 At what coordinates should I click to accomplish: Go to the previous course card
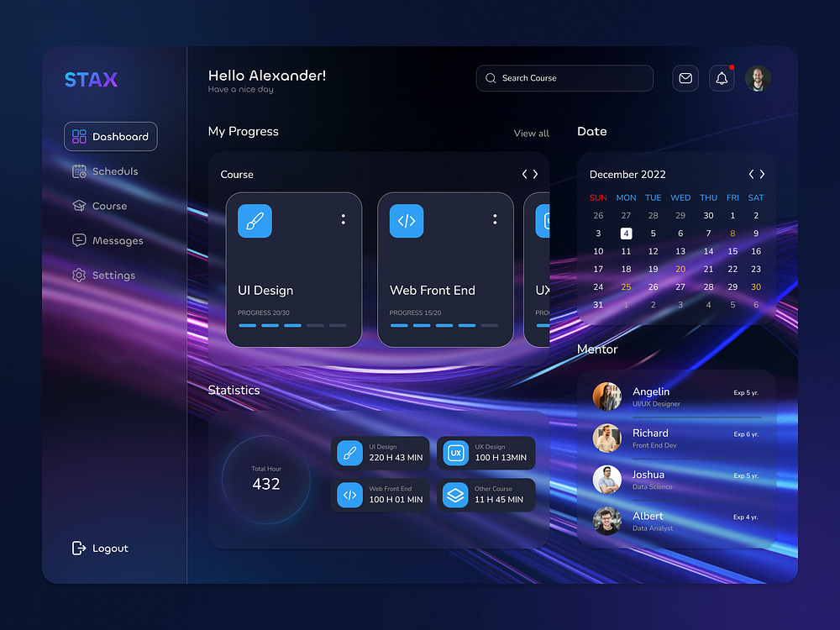[x=524, y=174]
